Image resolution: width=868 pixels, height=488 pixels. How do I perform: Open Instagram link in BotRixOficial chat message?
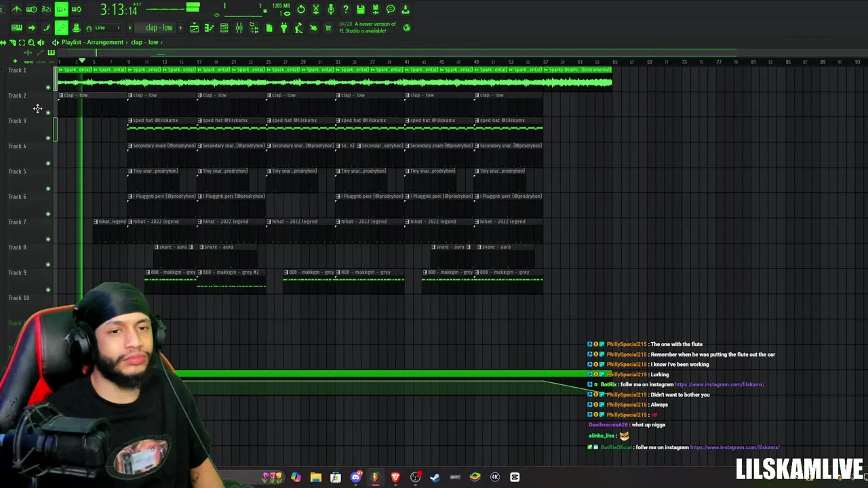(x=735, y=447)
